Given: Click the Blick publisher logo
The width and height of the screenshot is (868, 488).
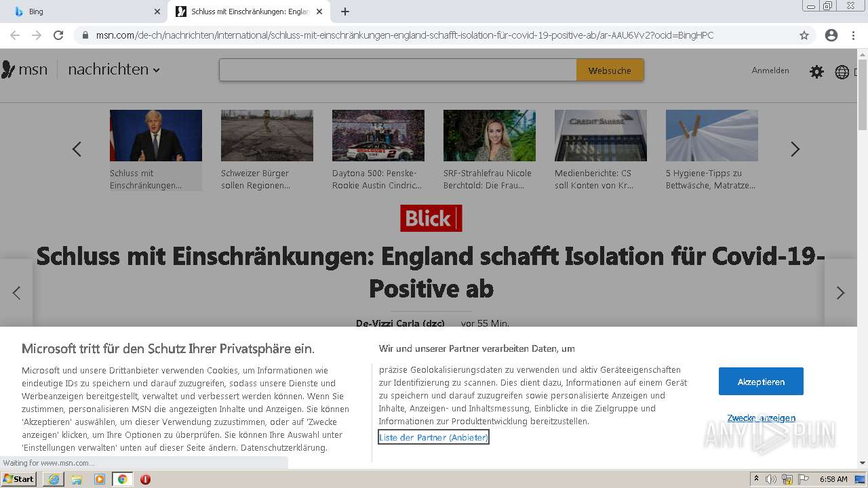Looking at the screenshot, I should (x=431, y=218).
